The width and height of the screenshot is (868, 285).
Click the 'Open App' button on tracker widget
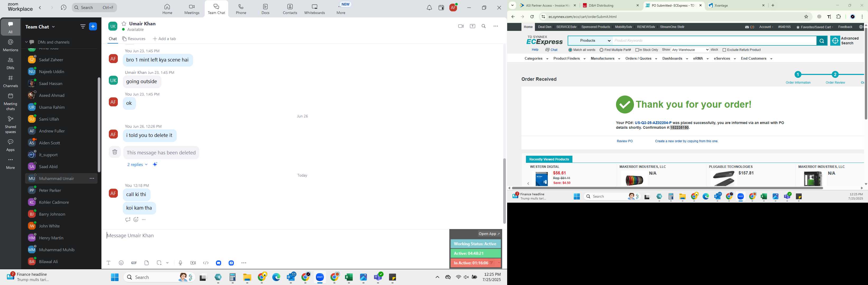[x=489, y=234]
